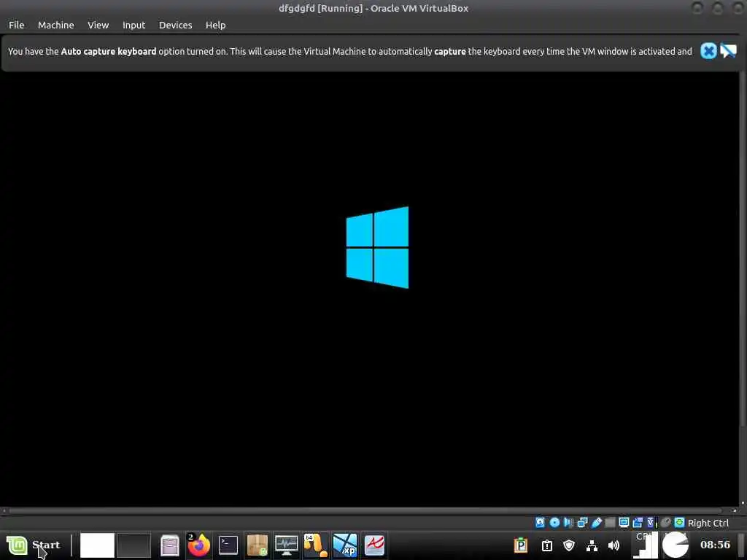Click the recording status icon
Screen dimensions: 747x560
point(638,523)
